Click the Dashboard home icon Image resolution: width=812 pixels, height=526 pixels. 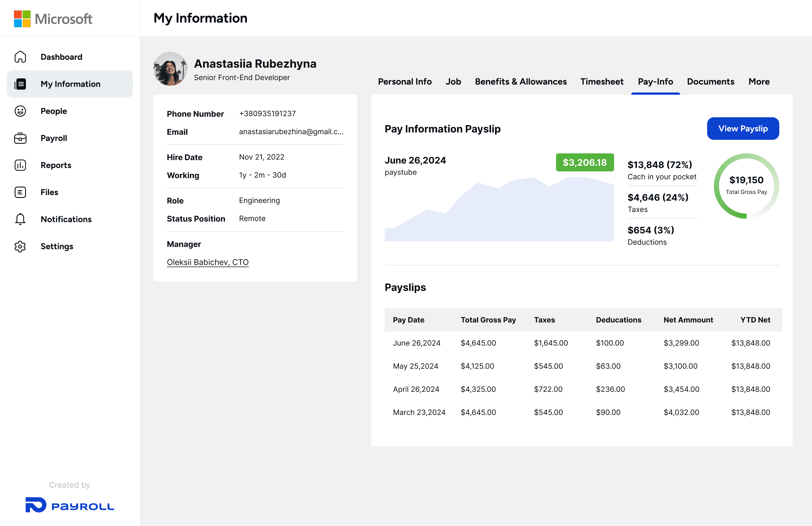pos(20,57)
